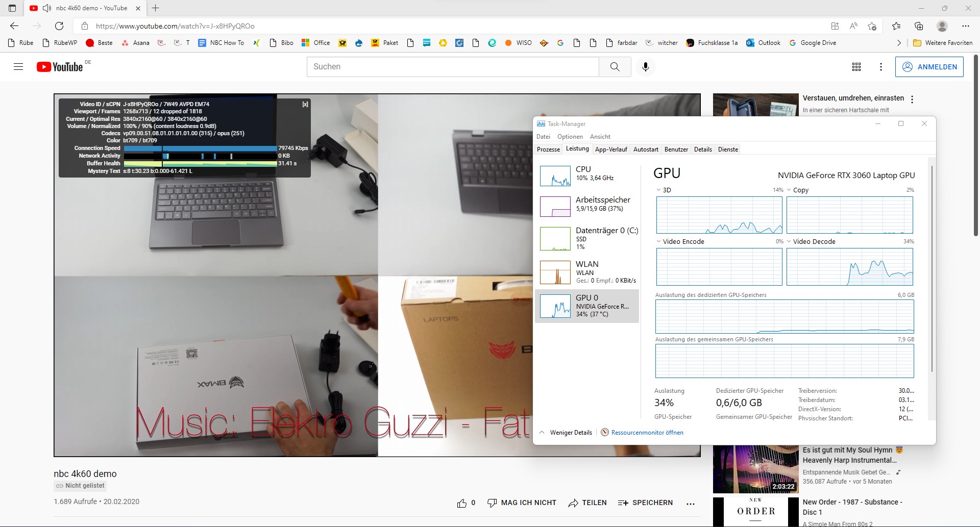The image size is (980, 527).
Task: Open the YouTube apps grid icon
Action: (x=856, y=67)
